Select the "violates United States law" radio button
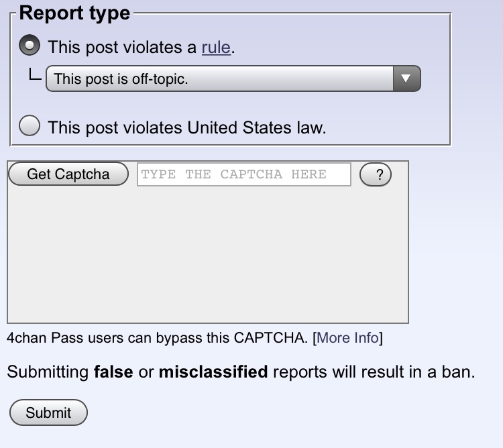Image resolution: width=503 pixels, height=448 pixels. pos(30,127)
